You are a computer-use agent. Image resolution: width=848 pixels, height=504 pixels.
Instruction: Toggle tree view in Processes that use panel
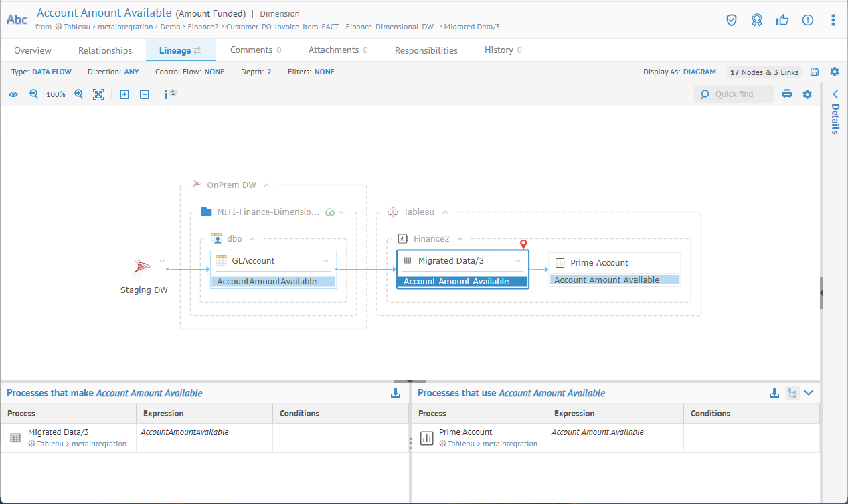792,393
